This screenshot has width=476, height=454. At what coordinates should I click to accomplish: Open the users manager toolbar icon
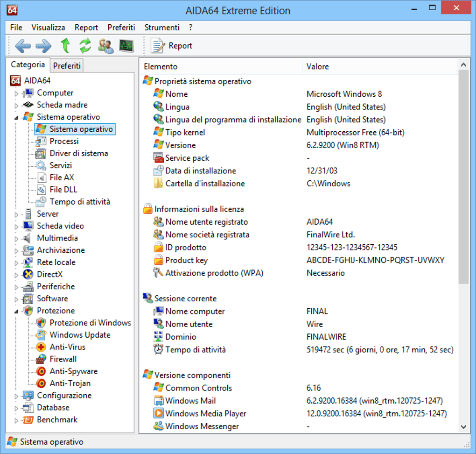(x=105, y=46)
